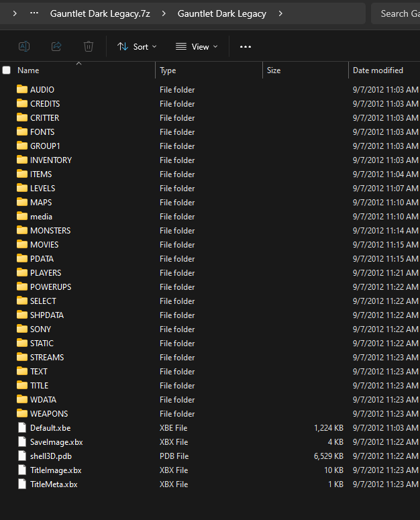420x520 pixels.
Task: Click the 9/7/2012 11:14 AM date cell
Action: [x=386, y=231]
